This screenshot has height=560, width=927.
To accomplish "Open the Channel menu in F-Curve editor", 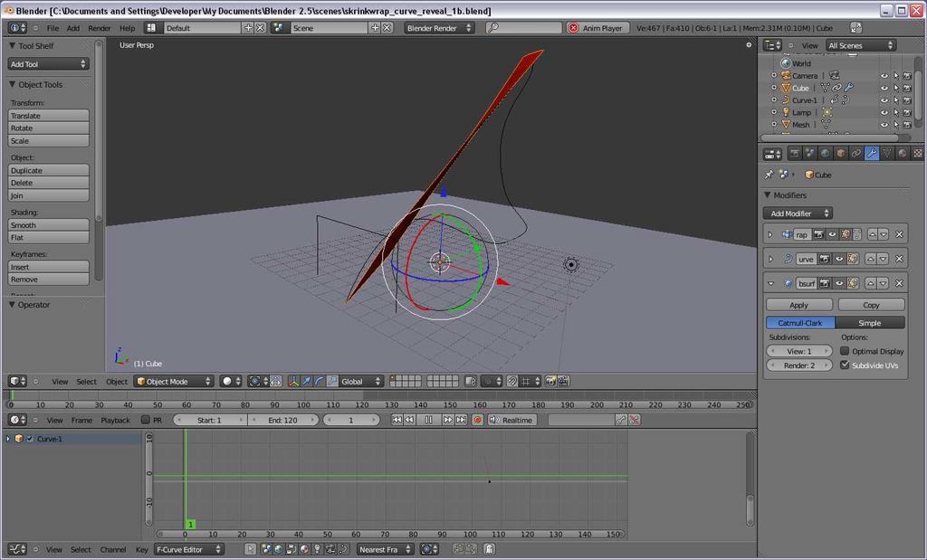I will 113,549.
